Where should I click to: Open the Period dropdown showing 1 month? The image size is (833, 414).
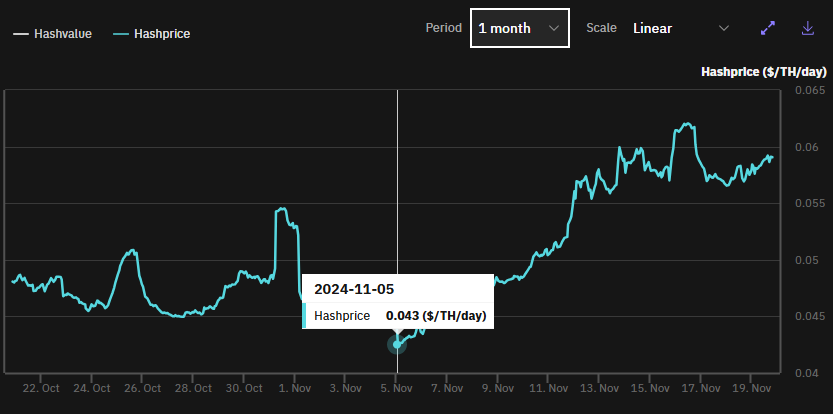519,28
